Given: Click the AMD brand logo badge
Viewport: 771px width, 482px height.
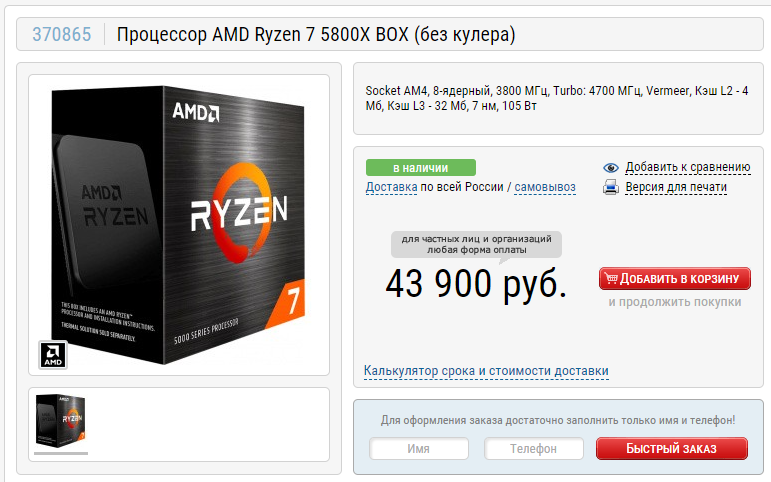Looking at the screenshot, I should tap(53, 355).
